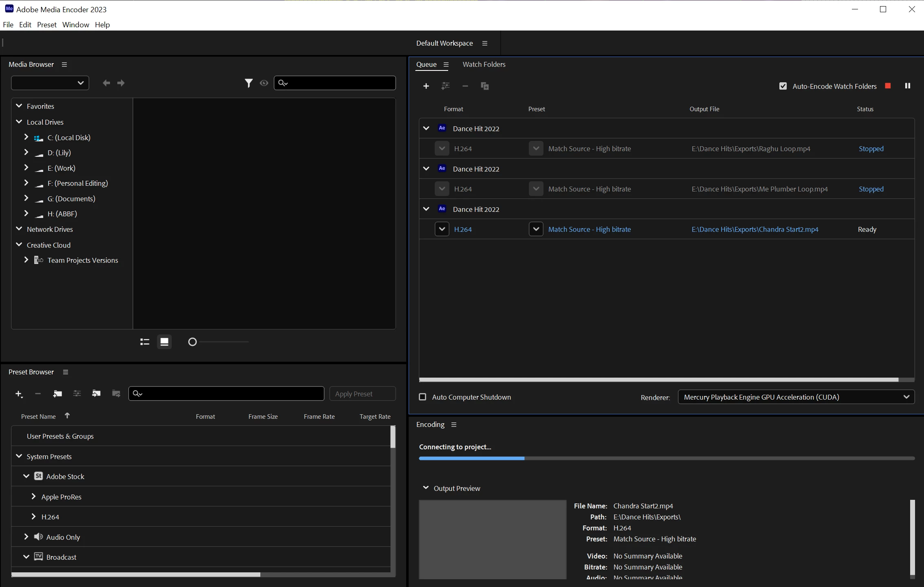Click the Duplicate icon in Queue toolbar
The width and height of the screenshot is (924, 587).
[484, 86]
